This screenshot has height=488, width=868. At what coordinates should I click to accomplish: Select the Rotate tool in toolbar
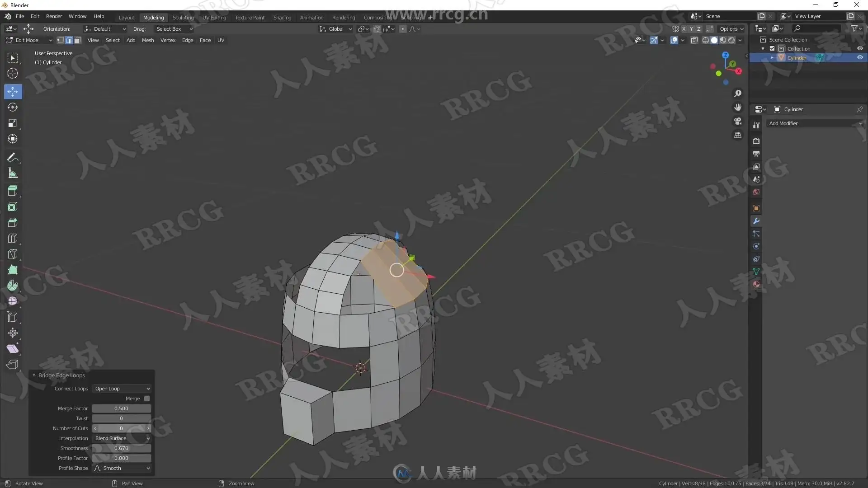[13, 108]
